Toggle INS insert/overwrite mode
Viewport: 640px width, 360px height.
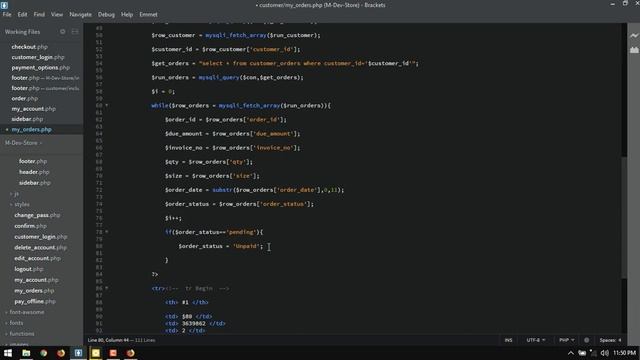[509, 340]
